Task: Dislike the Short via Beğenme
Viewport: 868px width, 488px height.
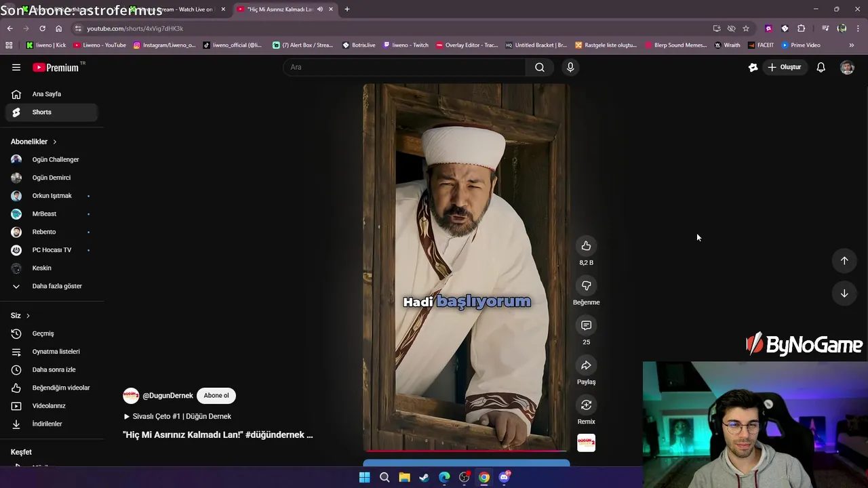Action: click(x=586, y=286)
